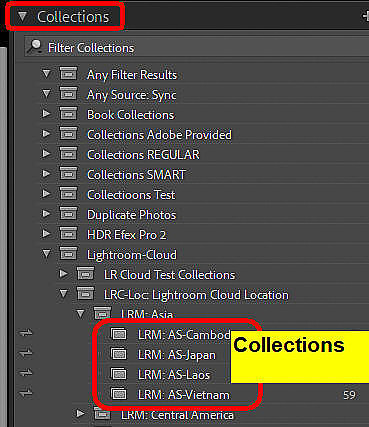
Task: Select the Collections SMART label
Action: [136, 175]
